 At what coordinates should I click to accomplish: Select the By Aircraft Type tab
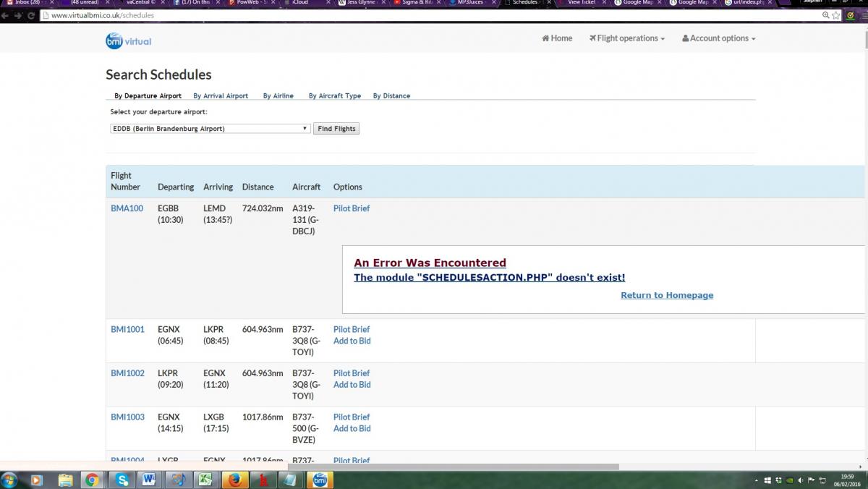(334, 95)
